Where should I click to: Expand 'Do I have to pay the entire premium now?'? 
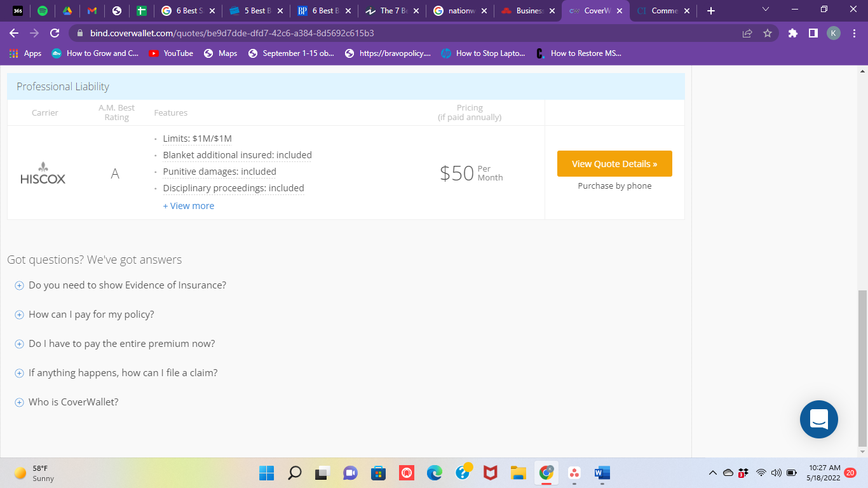114,344
